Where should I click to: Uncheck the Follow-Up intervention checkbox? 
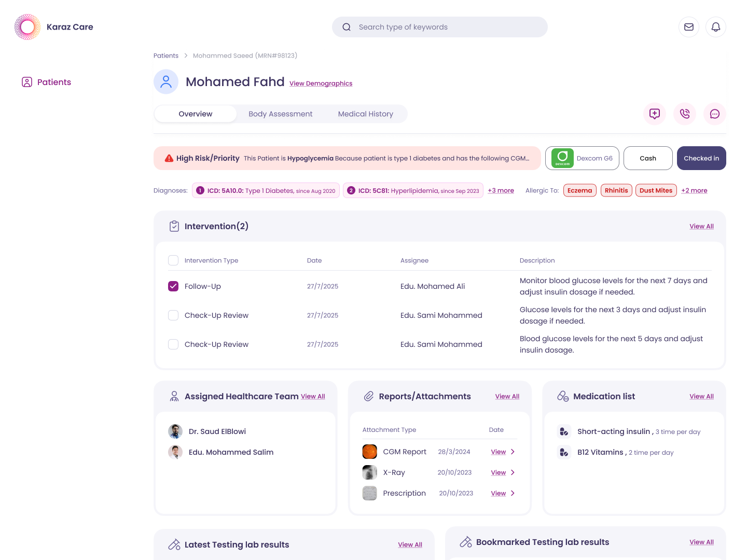coord(173,286)
